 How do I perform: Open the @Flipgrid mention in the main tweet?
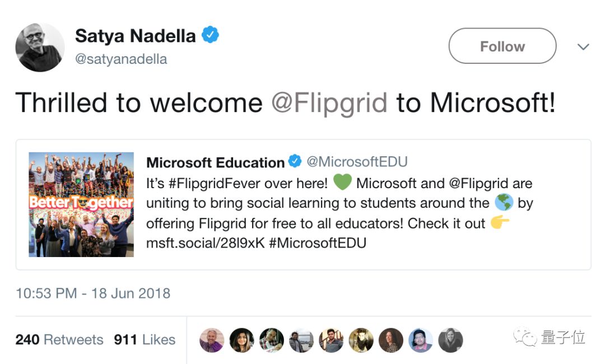coord(329,103)
